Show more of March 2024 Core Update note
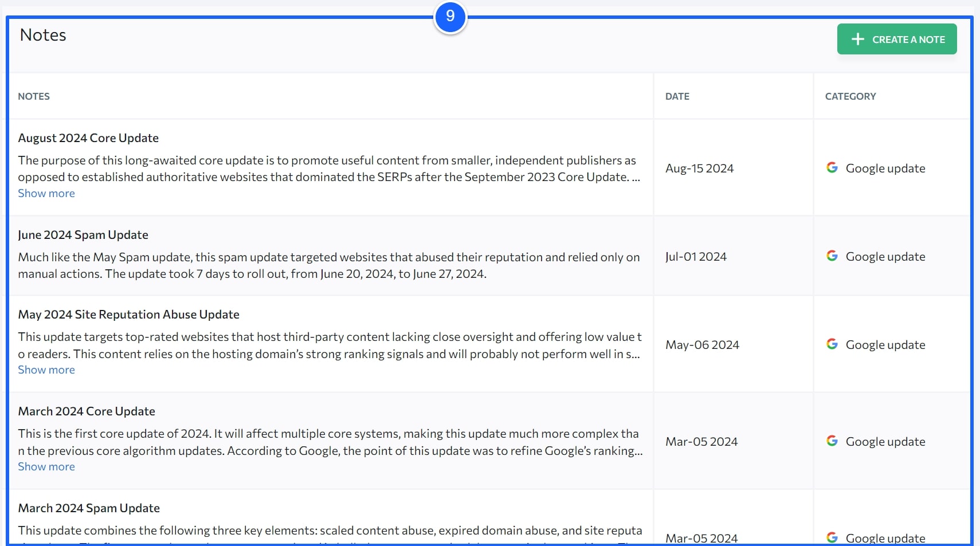Image resolution: width=980 pixels, height=546 pixels. [x=46, y=466]
